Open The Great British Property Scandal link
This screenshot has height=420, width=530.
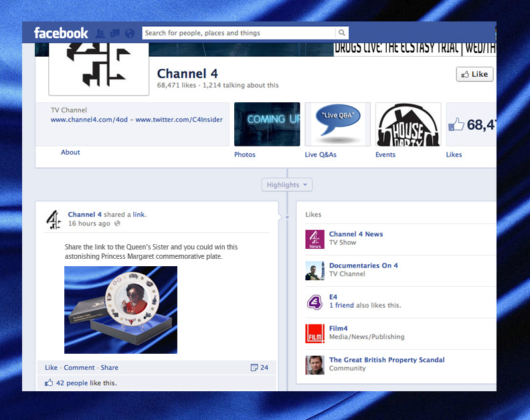(387, 360)
